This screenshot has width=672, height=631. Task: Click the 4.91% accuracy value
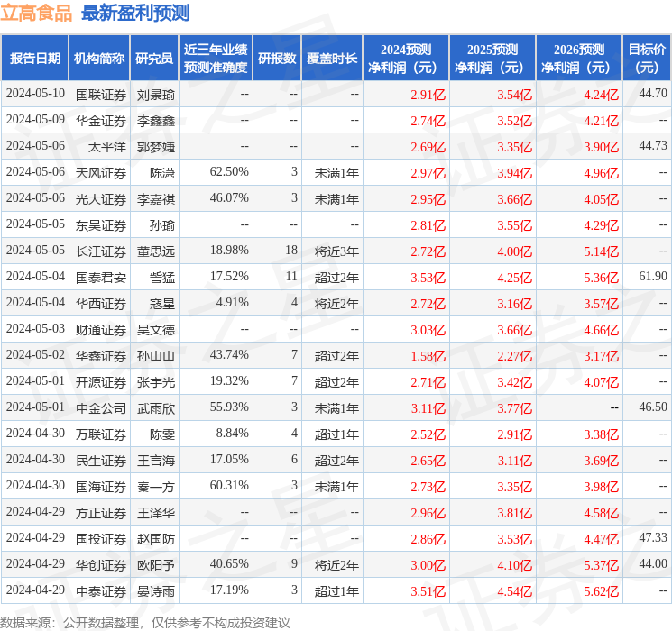tap(233, 303)
